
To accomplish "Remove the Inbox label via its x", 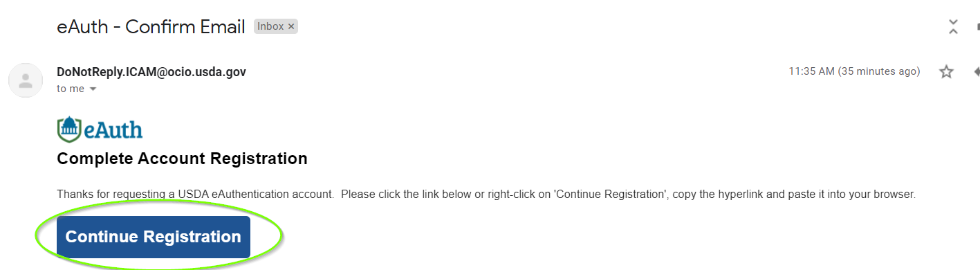I will coord(291,26).
